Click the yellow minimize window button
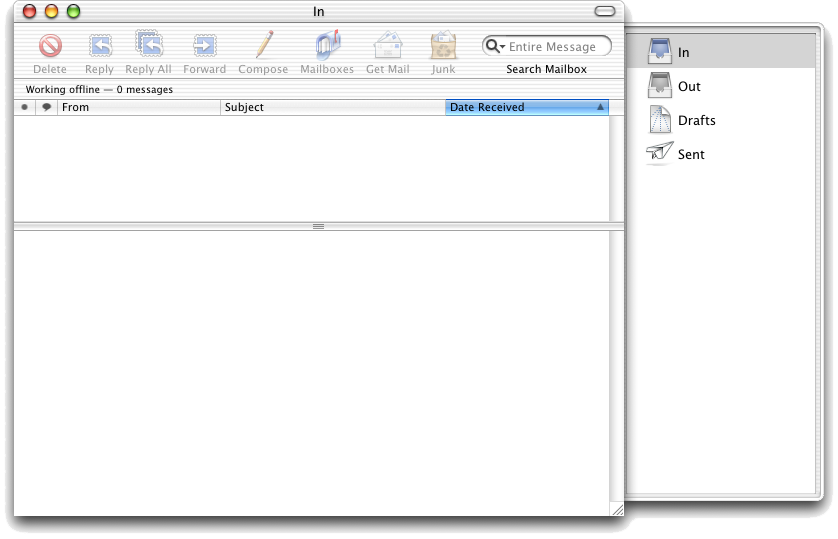 click(51, 11)
